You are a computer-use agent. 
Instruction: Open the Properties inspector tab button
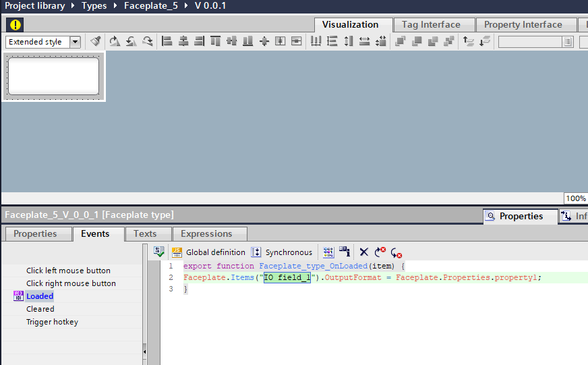point(520,217)
